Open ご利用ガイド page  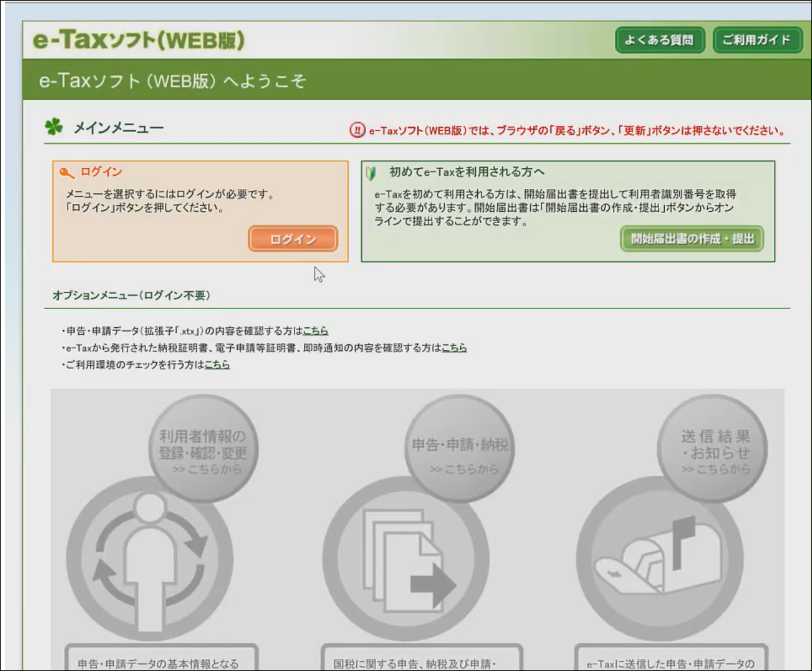tap(756, 40)
